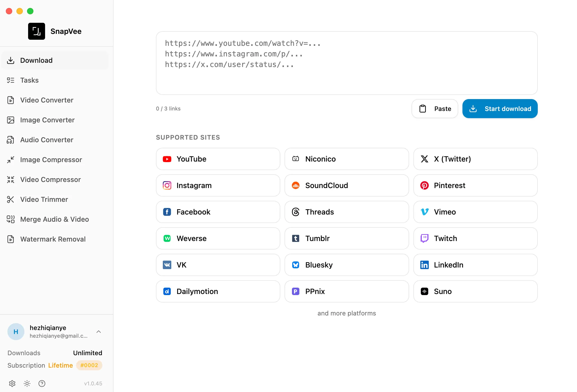
Task: Click the YouTube logo icon
Action: click(167, 159)
